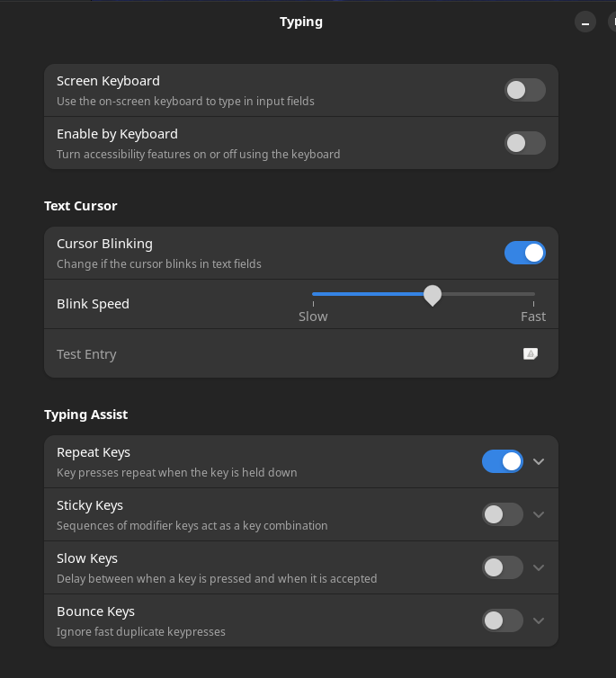
Task: Click the Sticky Keys row title
Action: click(90, 505)
